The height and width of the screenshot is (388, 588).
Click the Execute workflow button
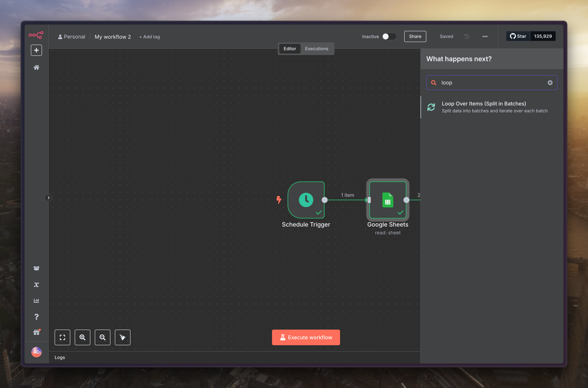pos(306,337)
